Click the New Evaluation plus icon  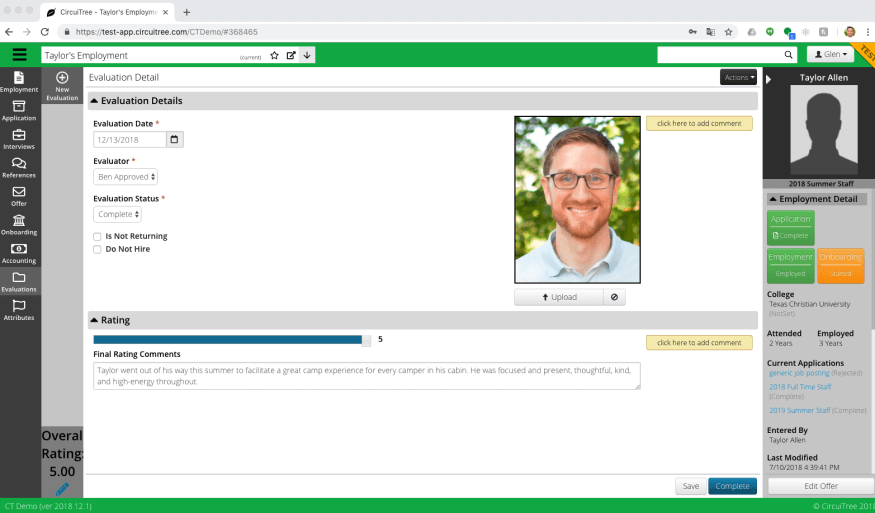[x=62, y=78]
